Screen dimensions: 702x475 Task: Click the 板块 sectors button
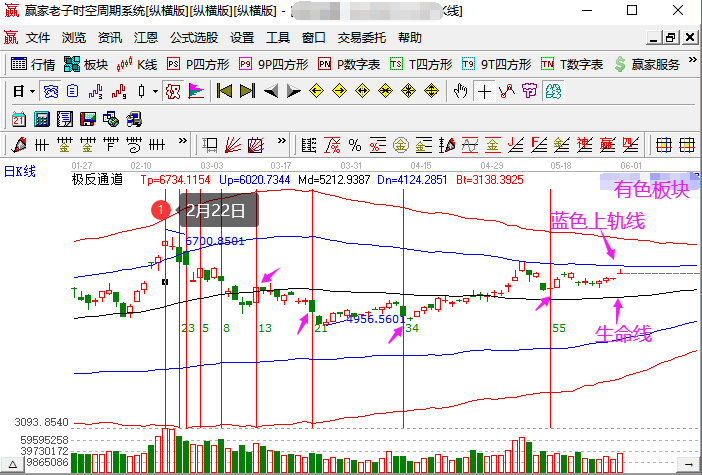click(86, 64)
